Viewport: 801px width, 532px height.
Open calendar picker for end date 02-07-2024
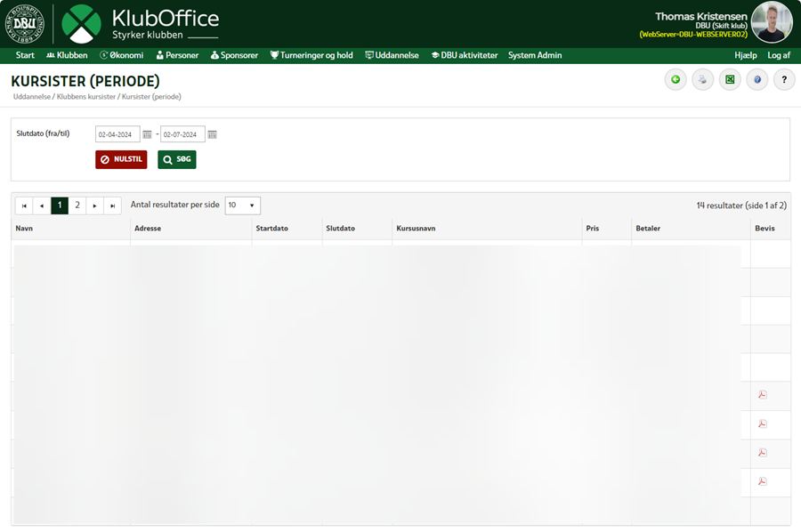click(213, 134)
